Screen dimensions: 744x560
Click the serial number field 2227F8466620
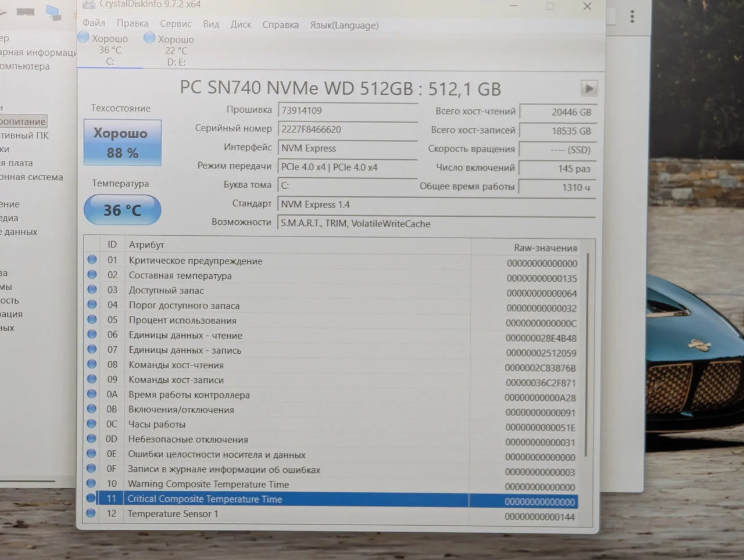pyautogui.click(x=348, y=130)
